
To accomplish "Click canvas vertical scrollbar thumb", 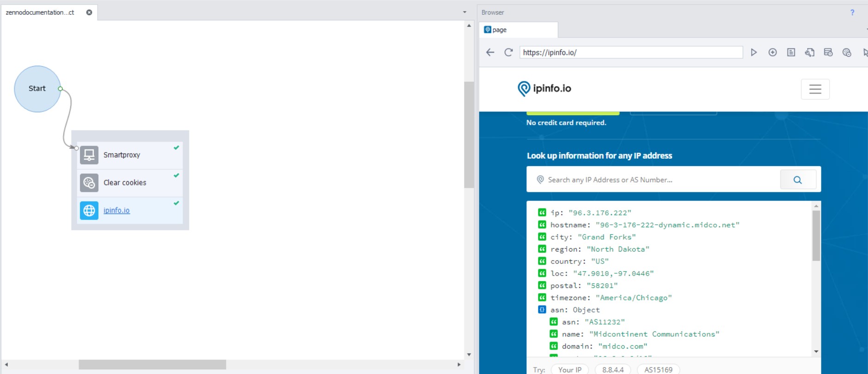I will click(469, 135).
